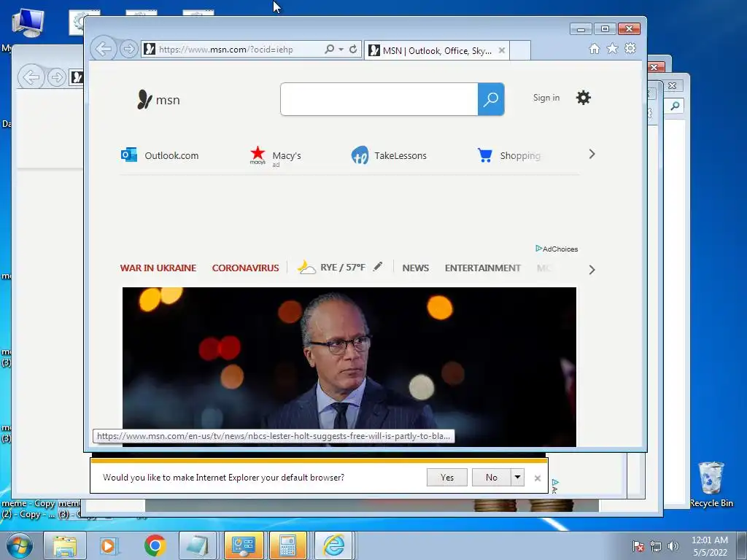The height and width of the screenshot is (560, 747).
Task: Expand the No button dropdown arrow
Action: (x=517, y=477)
